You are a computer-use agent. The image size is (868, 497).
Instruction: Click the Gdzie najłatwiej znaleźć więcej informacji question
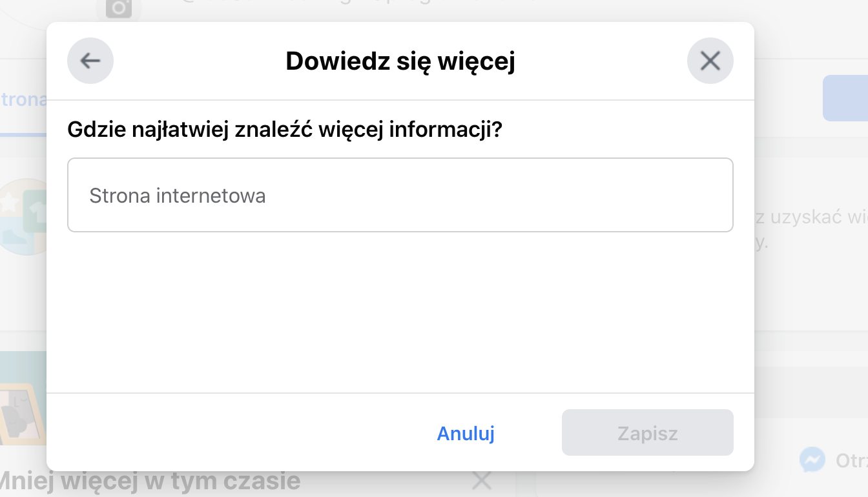pos(285,130)
